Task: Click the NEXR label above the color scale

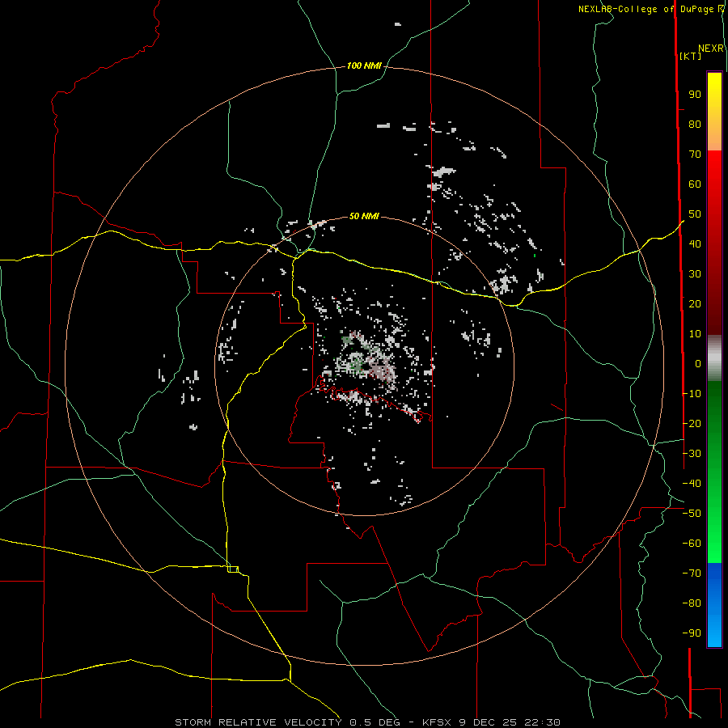Action: tap(711, 49)
